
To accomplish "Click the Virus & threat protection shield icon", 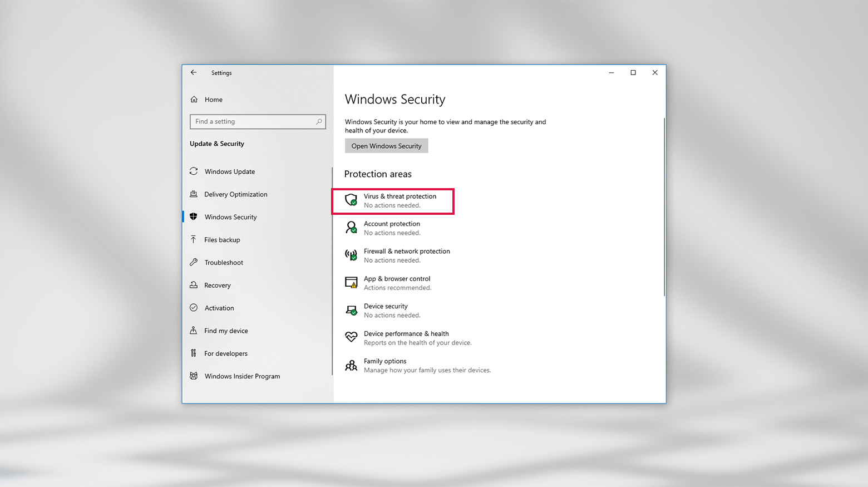I will (351, 200).
